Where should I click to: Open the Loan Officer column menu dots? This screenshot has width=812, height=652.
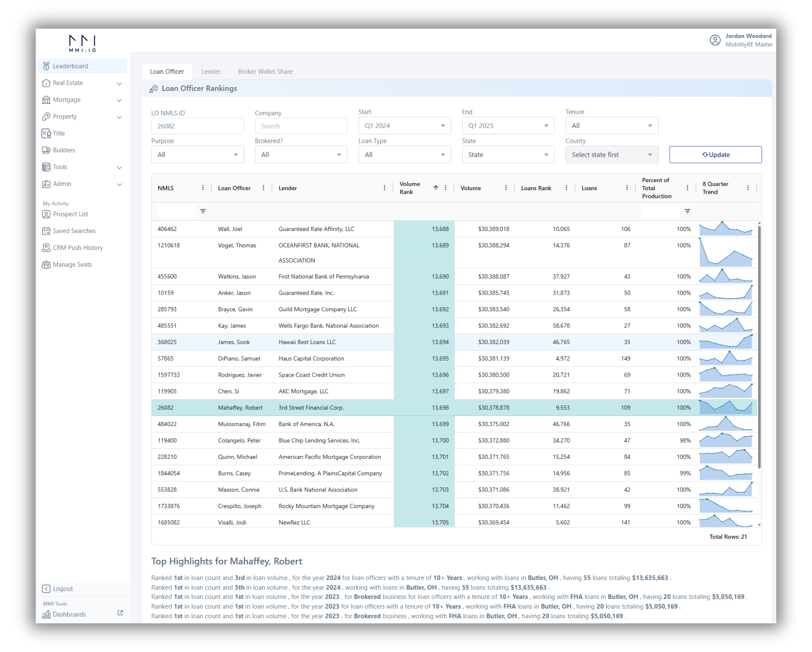(264, 188)
